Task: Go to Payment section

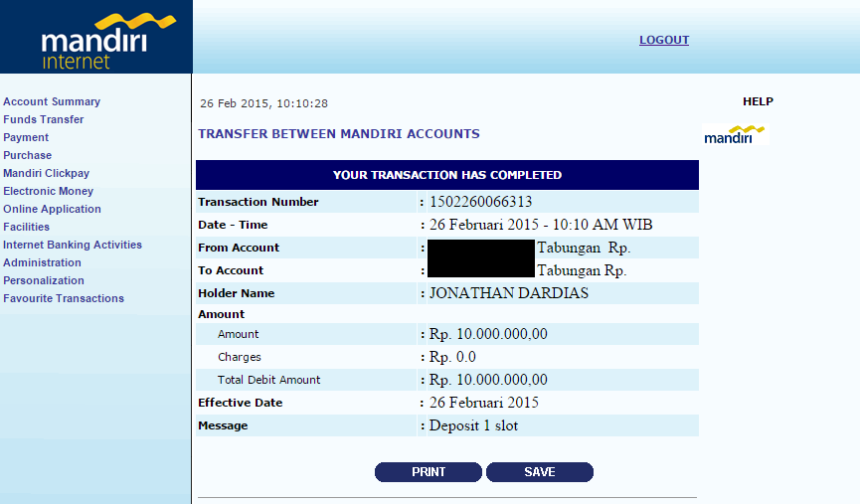Action: click(26, 137)
